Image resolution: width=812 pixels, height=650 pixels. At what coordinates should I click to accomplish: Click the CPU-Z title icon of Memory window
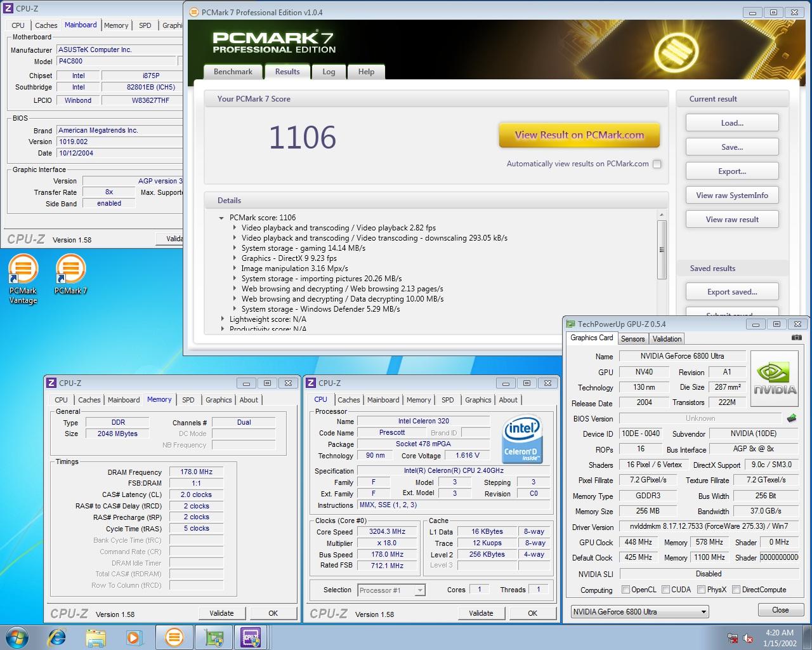click(51, 383)
